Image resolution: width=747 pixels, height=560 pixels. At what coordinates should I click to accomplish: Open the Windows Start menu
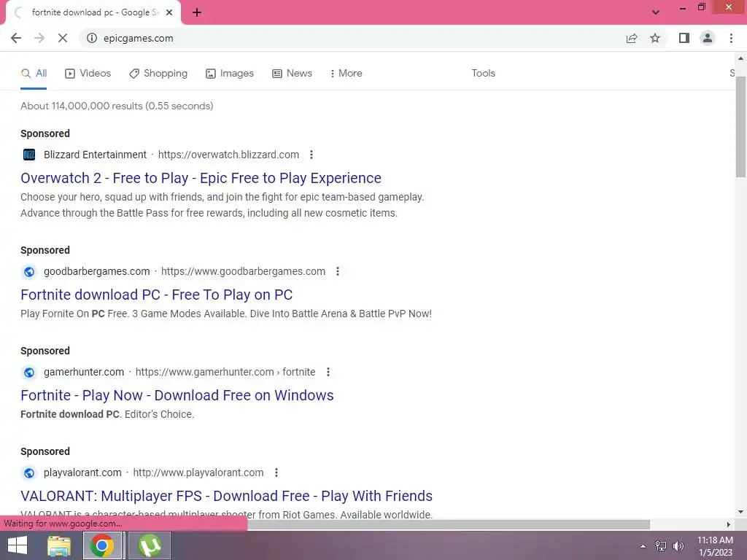18,545
